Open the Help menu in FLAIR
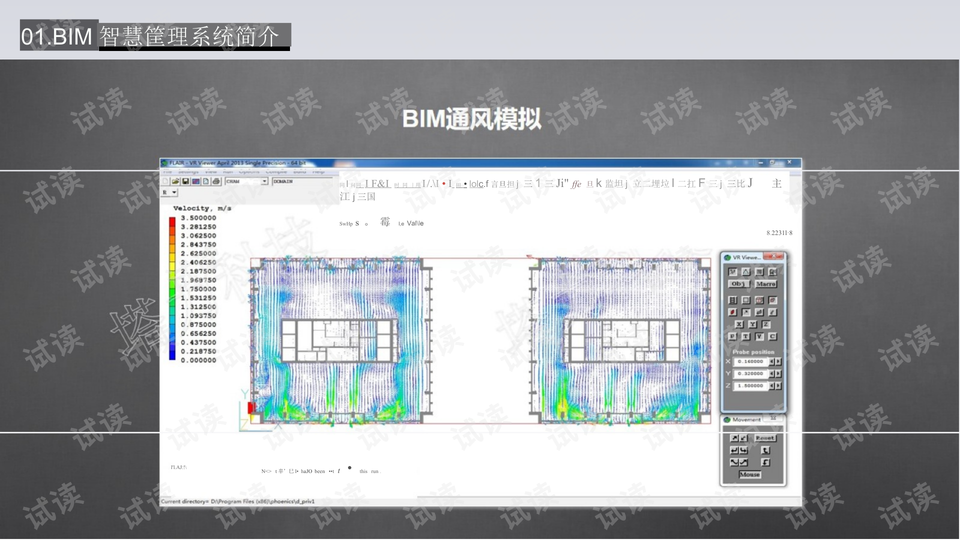The height and width of the screenshot is (540, 960). [x=318, y=172]
